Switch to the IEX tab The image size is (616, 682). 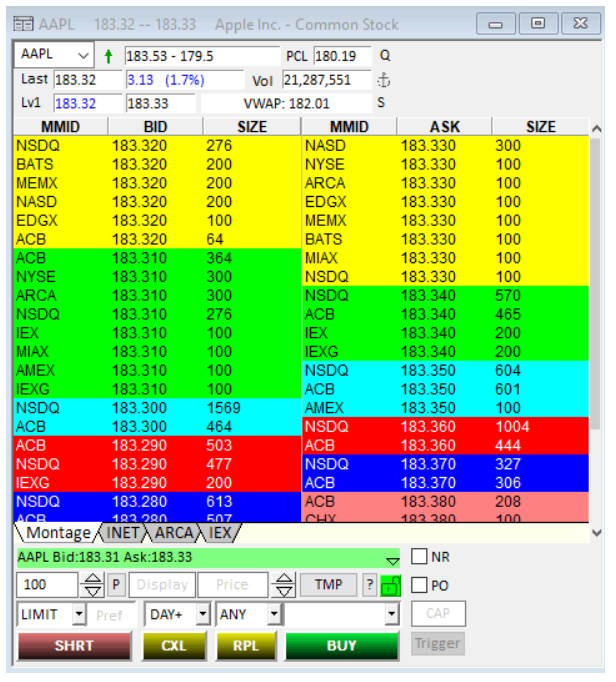[x=220, y=533]
